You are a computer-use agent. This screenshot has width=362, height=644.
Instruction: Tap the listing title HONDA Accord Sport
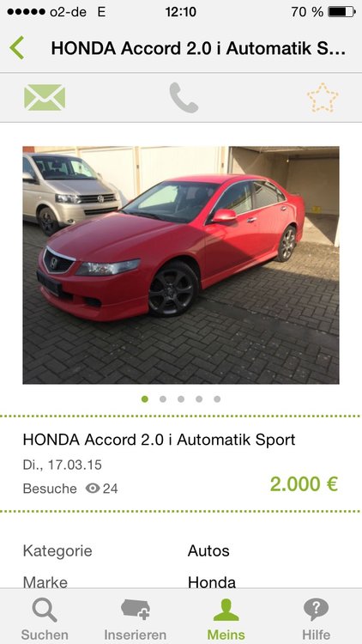click(159, 440)
